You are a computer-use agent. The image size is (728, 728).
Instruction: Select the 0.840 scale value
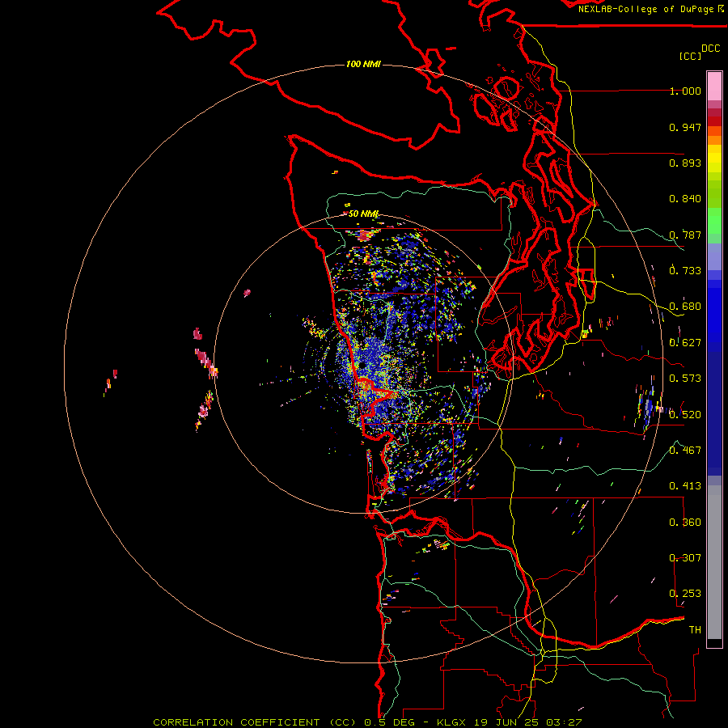(x=685, y=199)
